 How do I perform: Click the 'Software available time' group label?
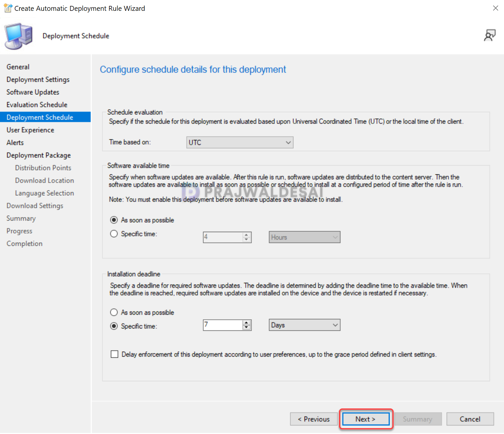click(139, 166)
